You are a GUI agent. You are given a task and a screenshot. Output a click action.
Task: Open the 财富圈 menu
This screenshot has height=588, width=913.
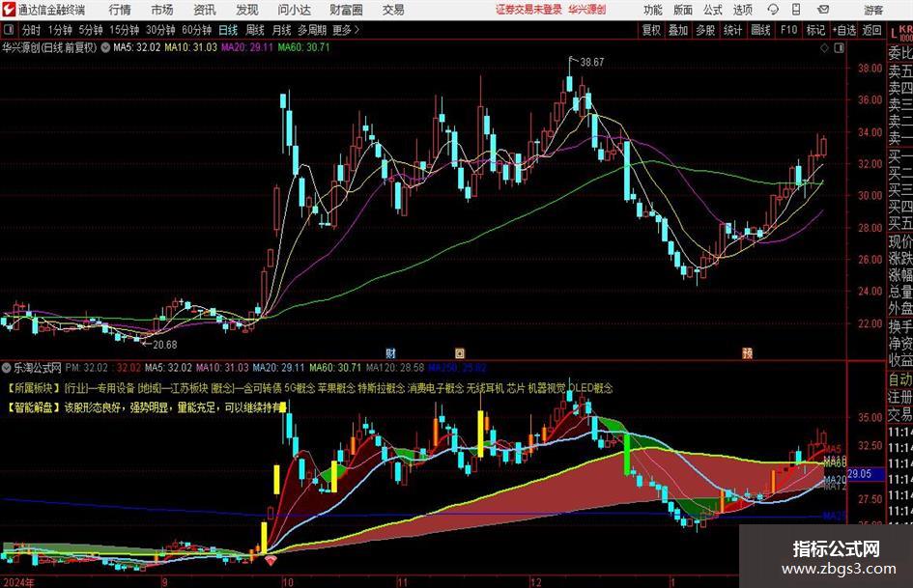pos(346,10)
